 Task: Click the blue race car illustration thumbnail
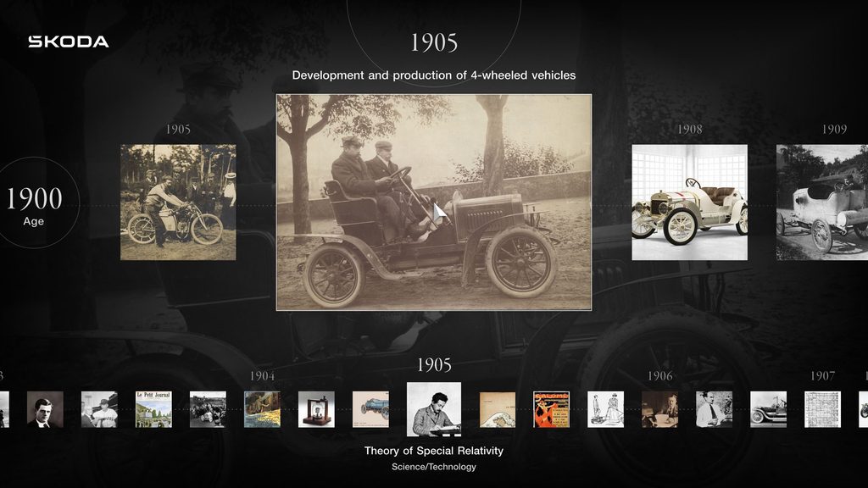pyautogui.click(x=370, y=409)
